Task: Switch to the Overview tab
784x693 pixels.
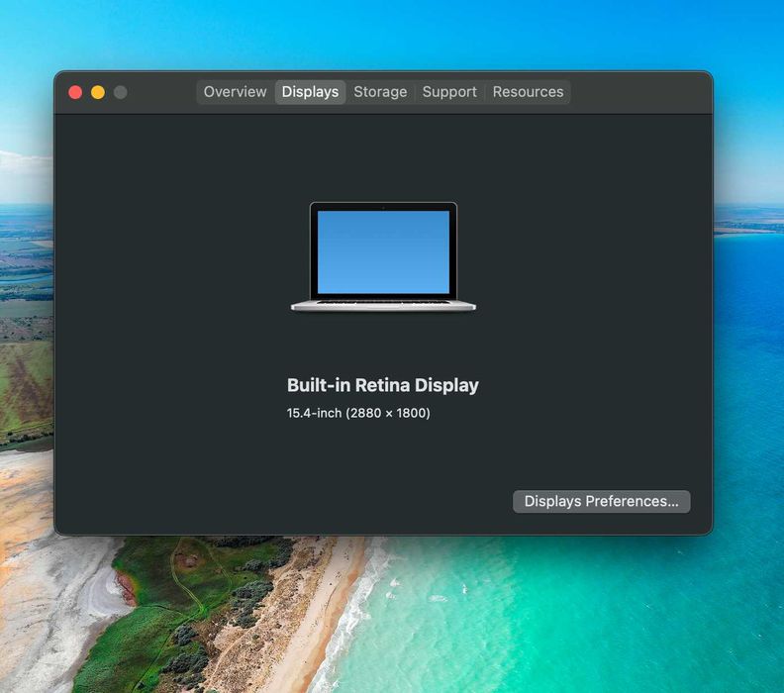Action: 235,92
